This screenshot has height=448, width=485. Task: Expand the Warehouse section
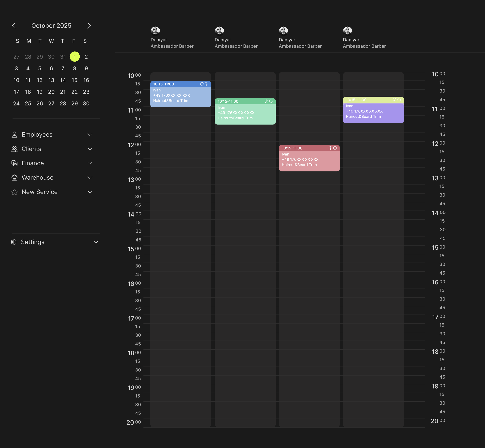point(90,177)
